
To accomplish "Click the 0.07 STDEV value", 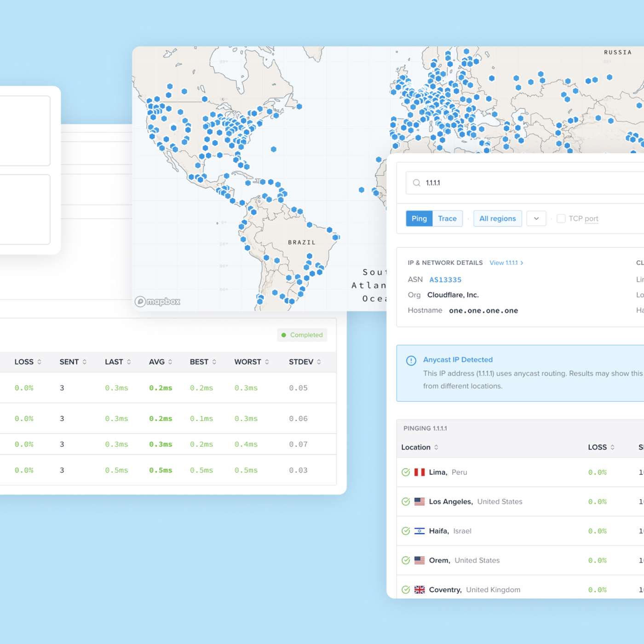I will click(x=298, y=445).
